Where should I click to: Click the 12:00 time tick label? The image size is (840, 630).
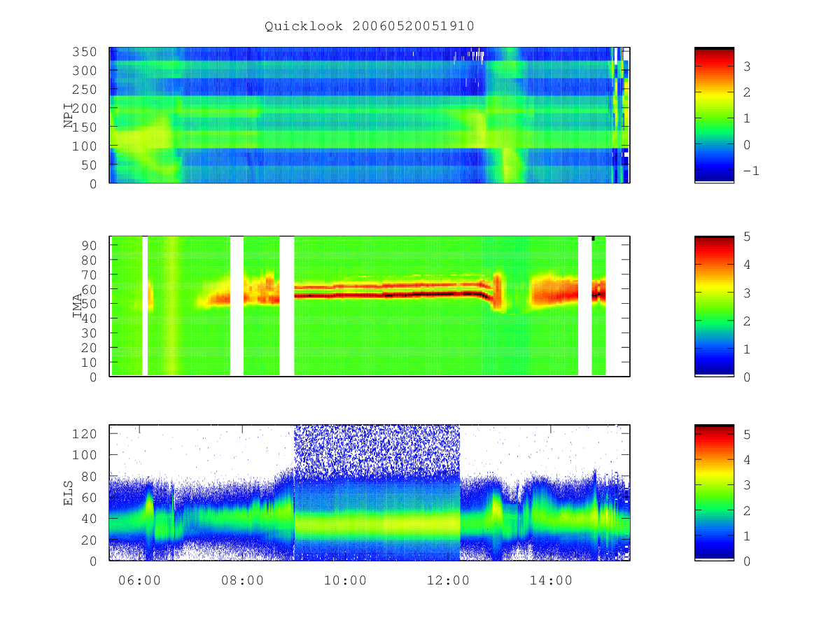pyautogui.click(x=448, y=580)
